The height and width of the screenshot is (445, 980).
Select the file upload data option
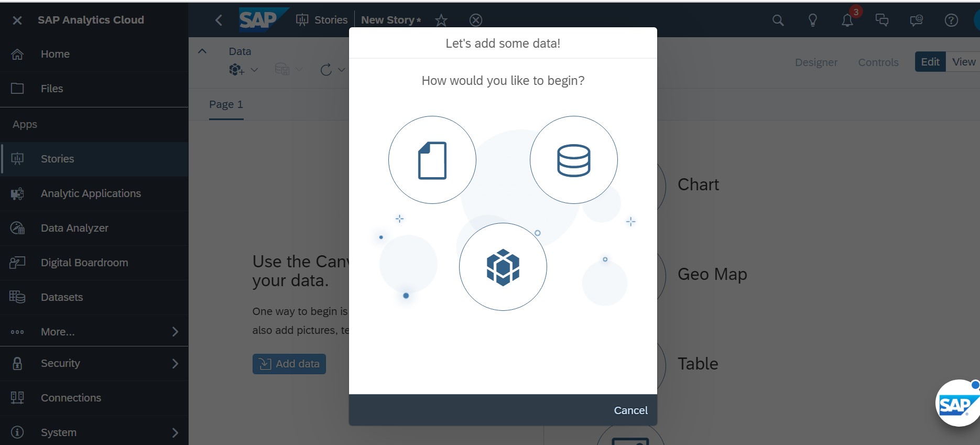[432, 160]
